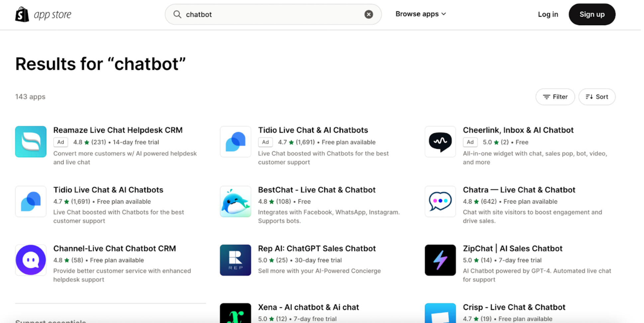Open Crisp - Live Chat & Chatbot

(514, 307)
